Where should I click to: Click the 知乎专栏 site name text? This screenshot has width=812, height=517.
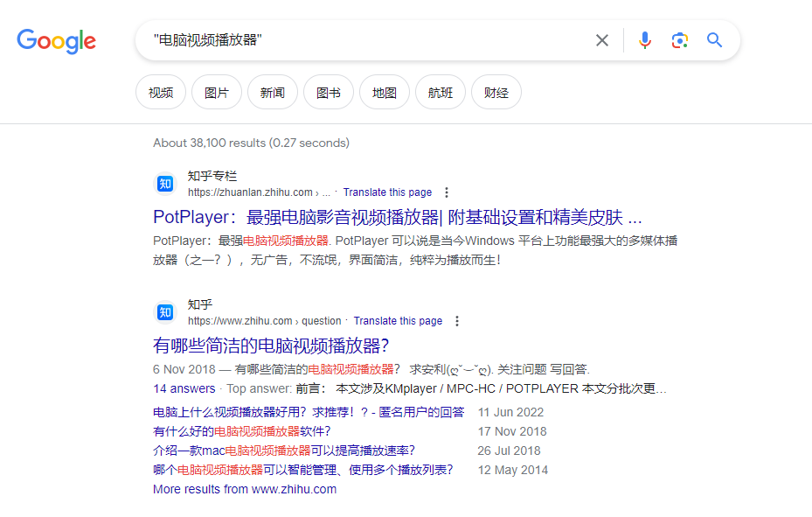tap(212, 176)
